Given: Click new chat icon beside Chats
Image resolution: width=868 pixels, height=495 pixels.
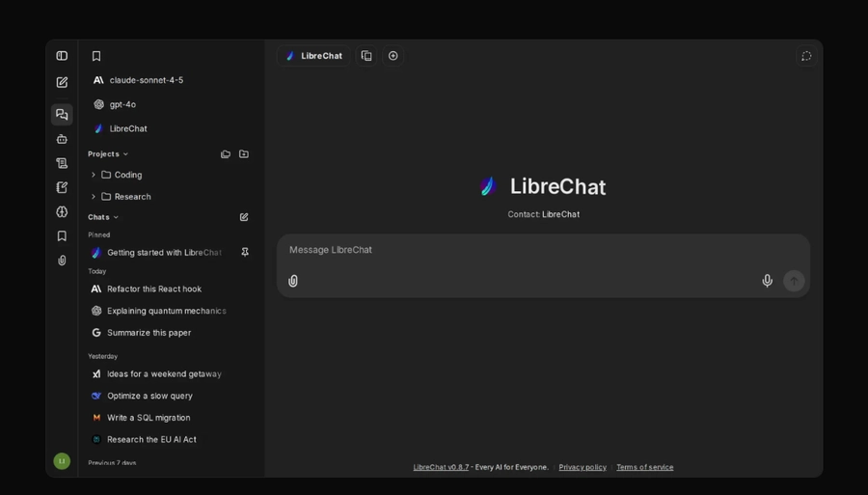Looking at the screenshot, I should click(x=244, y=217).
